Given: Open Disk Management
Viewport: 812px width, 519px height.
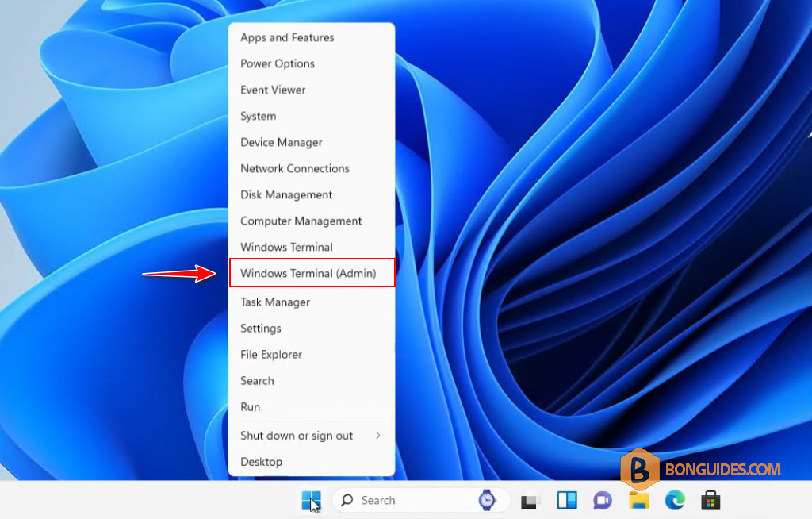Looking at the screenshot, I should pyautogui.click(x=311, y=194).
